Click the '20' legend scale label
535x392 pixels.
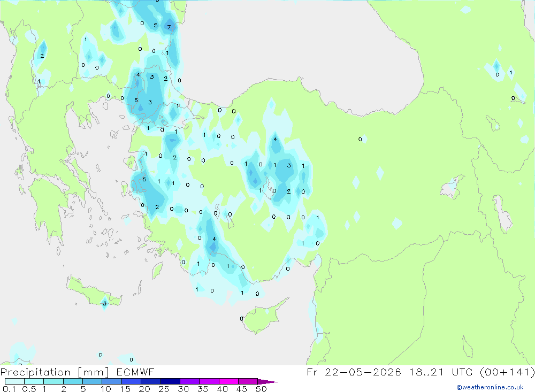[144, 389]
